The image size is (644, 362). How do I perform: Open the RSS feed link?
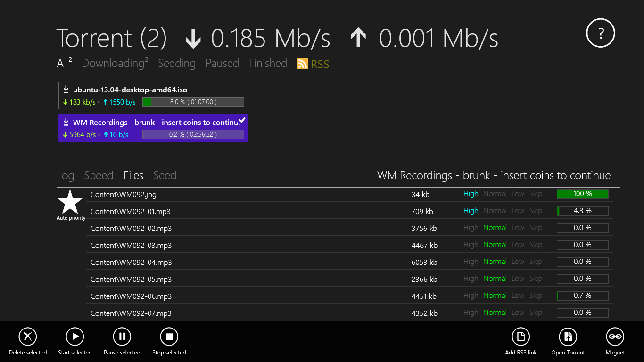(314, 64)
